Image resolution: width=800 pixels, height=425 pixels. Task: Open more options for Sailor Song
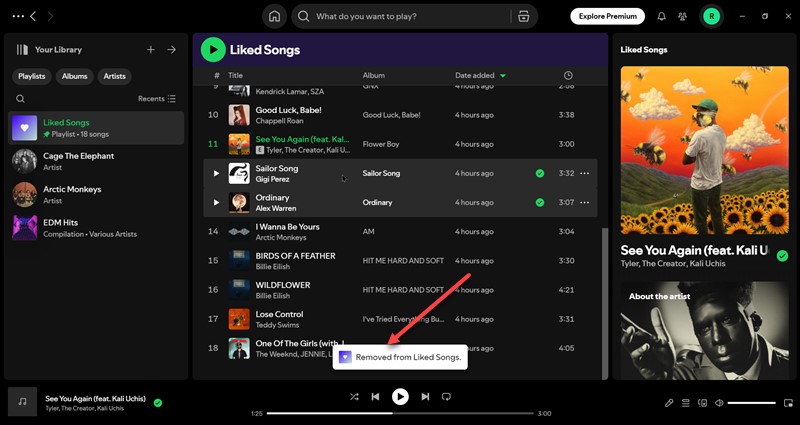585,173
